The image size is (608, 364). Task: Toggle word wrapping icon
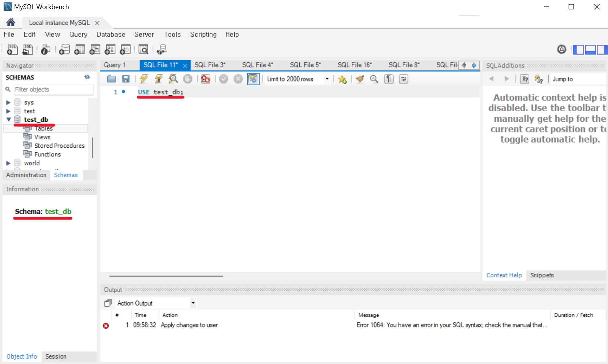tap(403, 79)
